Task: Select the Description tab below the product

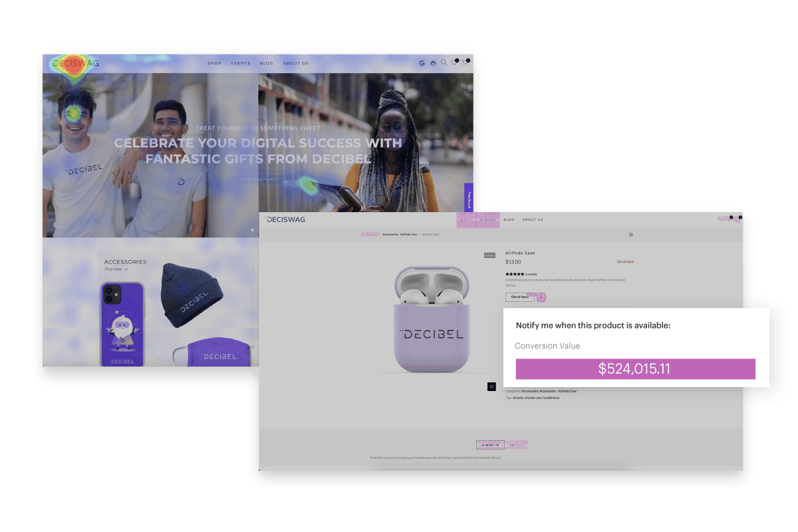Action: pos(490,445)
